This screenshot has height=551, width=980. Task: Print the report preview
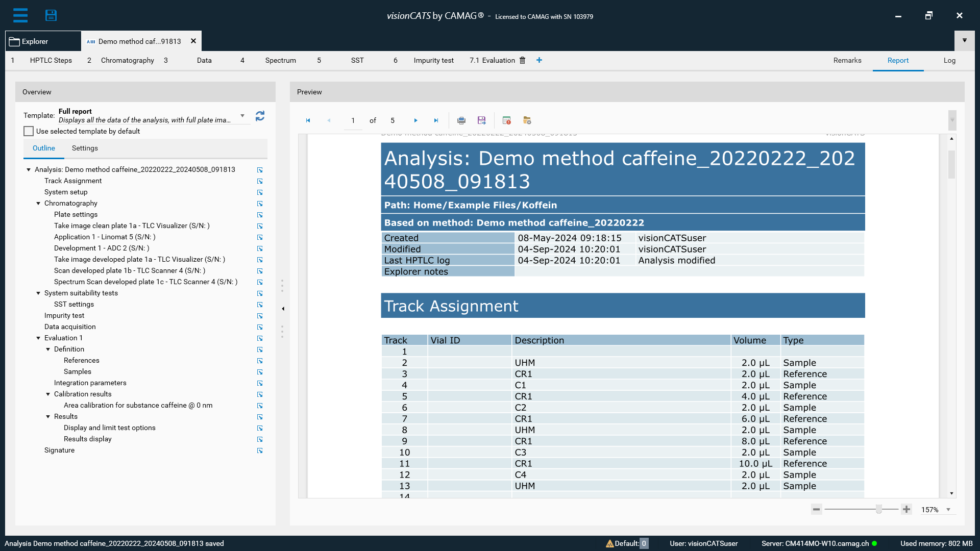pos(461,120)
